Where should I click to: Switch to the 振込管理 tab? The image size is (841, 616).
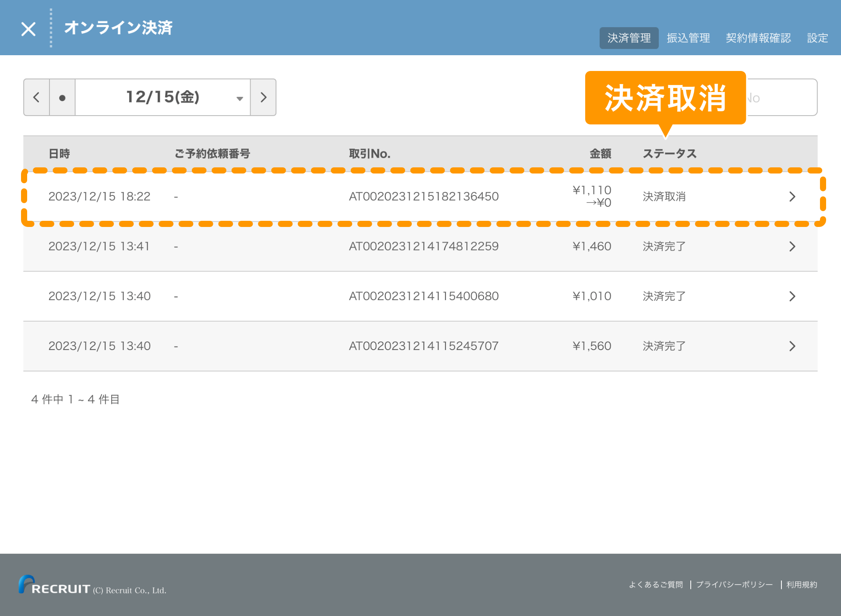click(x=688, y=38)
